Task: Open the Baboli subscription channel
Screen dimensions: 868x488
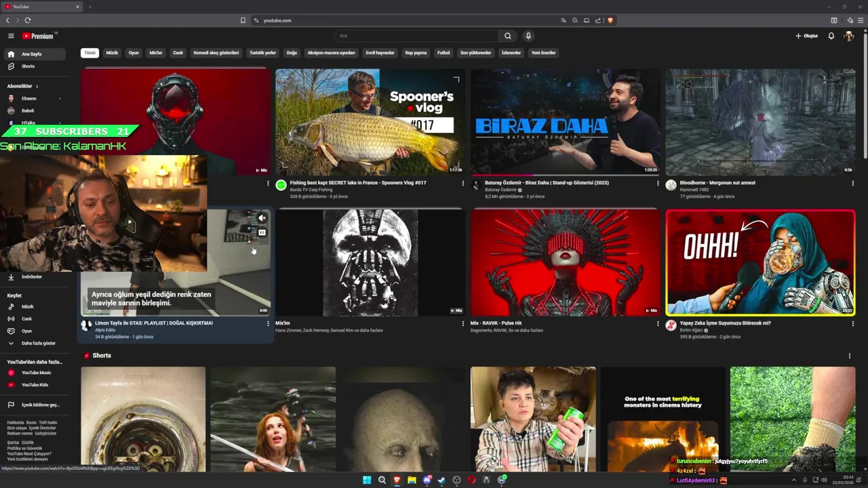Action: 34,110
